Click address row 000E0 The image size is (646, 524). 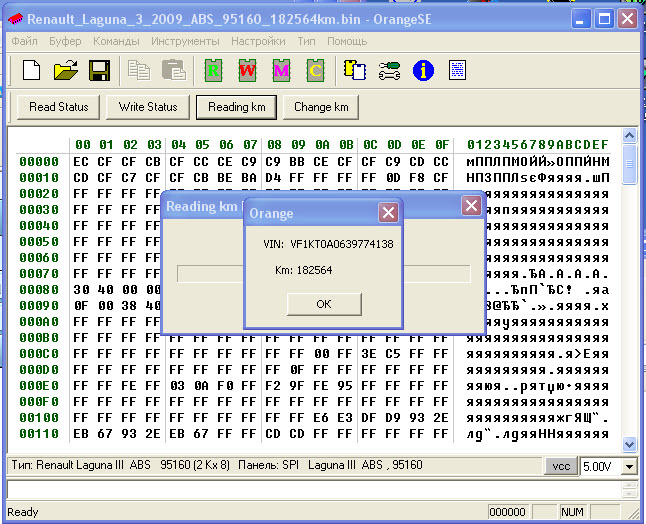(x=39, y=386)
